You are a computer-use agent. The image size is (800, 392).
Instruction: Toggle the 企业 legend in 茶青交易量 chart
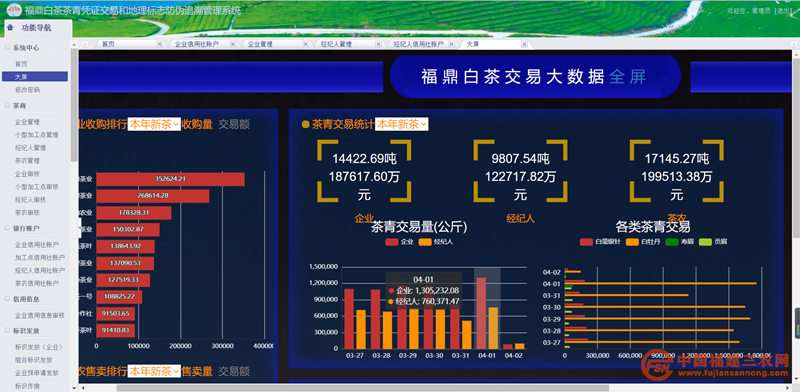click(x=399, y=241)
